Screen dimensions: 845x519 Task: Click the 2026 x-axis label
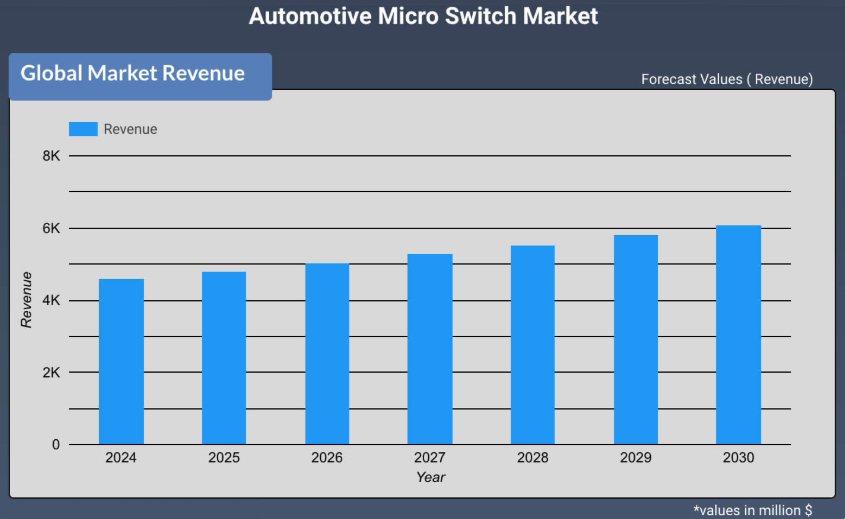click(327, 458)
